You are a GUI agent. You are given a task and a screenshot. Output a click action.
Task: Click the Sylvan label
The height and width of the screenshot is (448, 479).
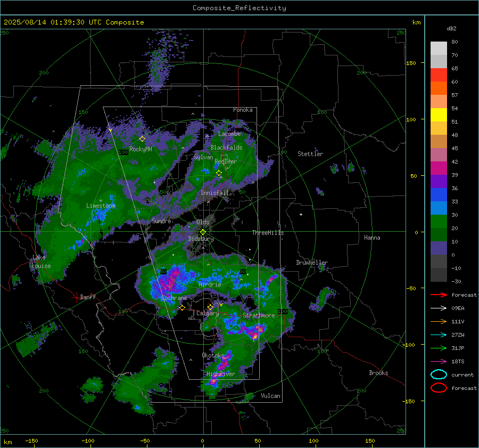pos(203,157)
